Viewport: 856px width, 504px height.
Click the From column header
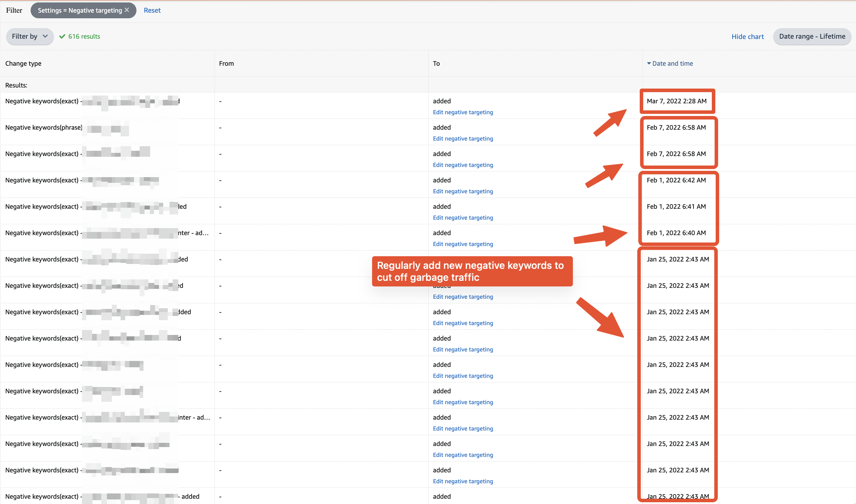click(226, 63)
